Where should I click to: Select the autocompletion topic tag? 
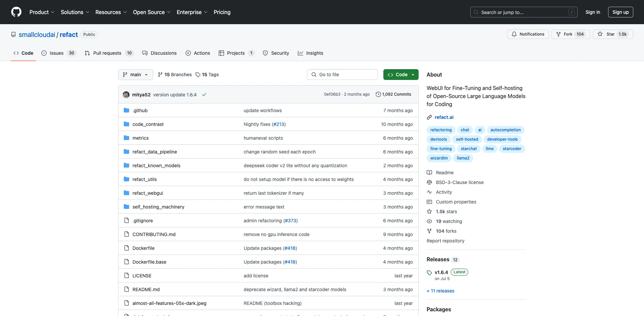[x=505, y=130]
